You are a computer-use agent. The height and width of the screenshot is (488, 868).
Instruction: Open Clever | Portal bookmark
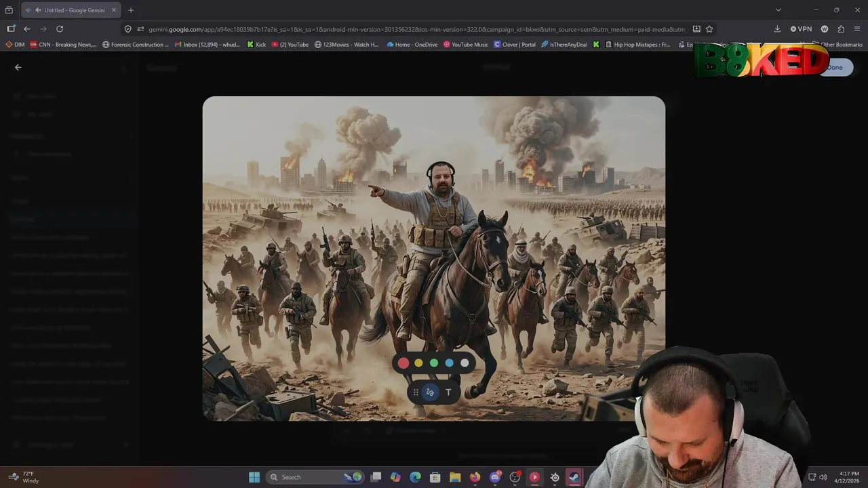pos(515,45)
